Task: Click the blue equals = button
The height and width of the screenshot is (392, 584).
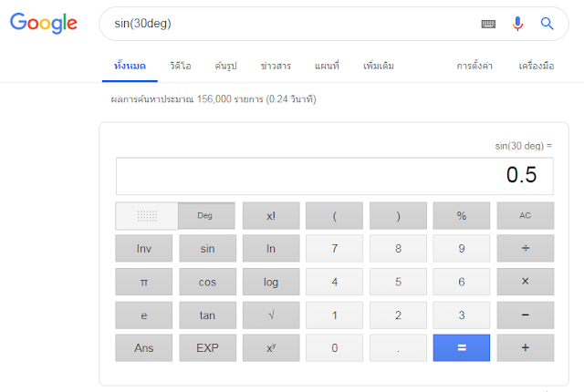Action: [x=462, y=347]
